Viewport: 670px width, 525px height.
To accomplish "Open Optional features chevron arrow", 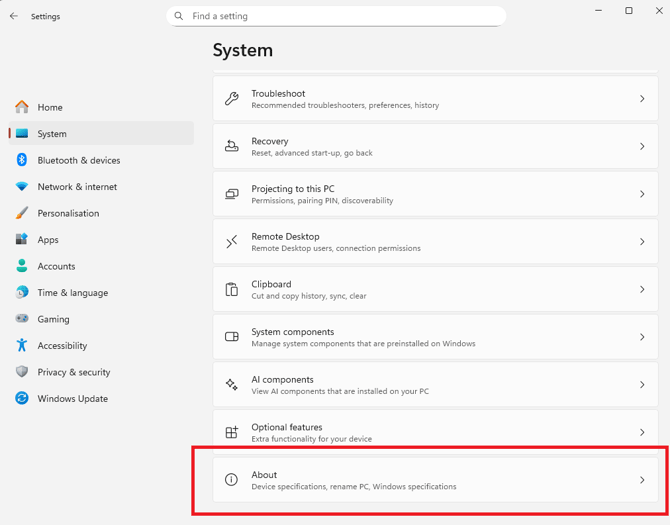I will pyautogui.click(x=642, y=432).
